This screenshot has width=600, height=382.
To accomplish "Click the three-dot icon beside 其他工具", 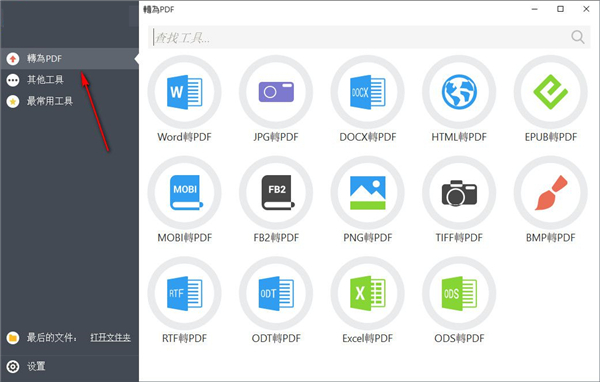I will [13, 80].
